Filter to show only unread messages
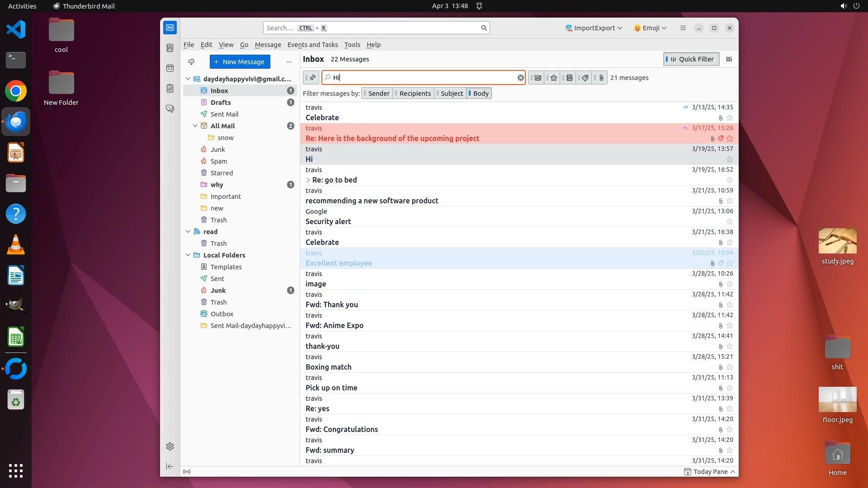The image size is (868, 488). point(537,78)
